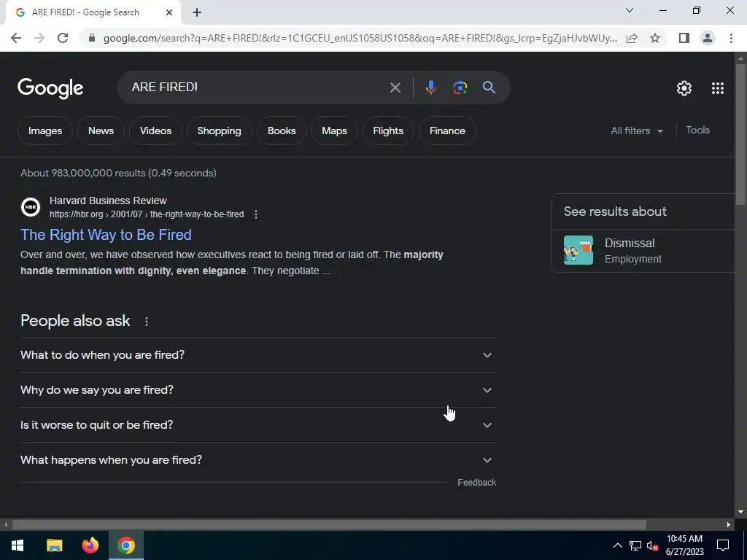The height and width of the screenshot is (560, 747).
Task: Click the scroll down arrow
Action: point(740,513)
